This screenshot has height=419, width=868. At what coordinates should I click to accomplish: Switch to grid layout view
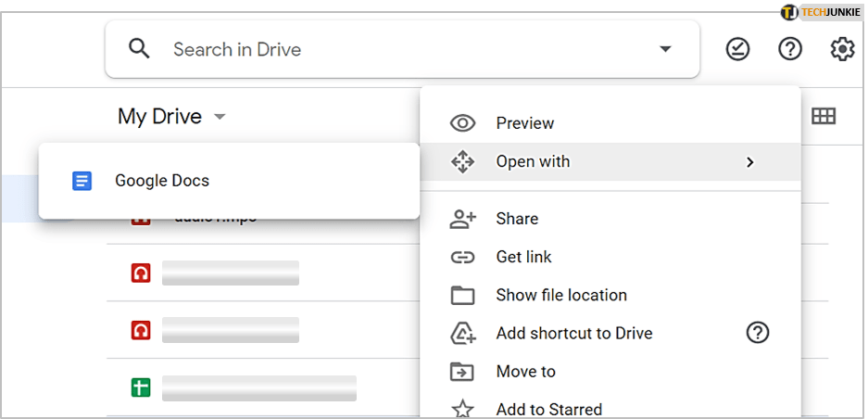tap(823, 116)
